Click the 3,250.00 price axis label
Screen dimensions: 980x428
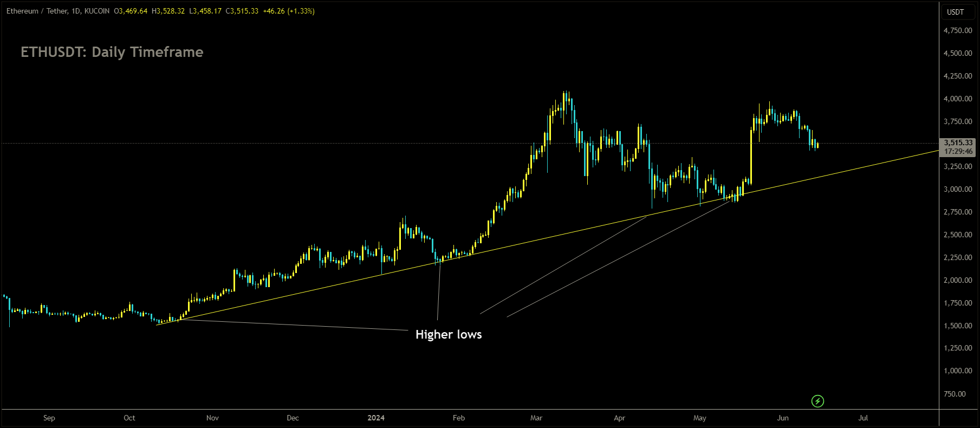[x=958, y=166]
